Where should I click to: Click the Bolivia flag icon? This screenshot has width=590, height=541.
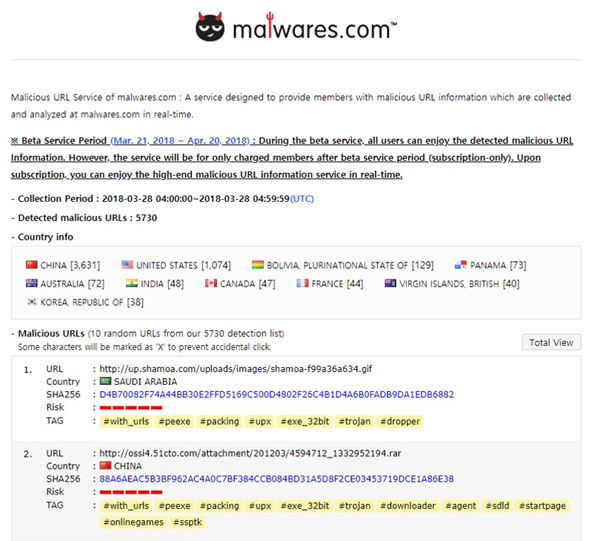[x=258, y=265]
